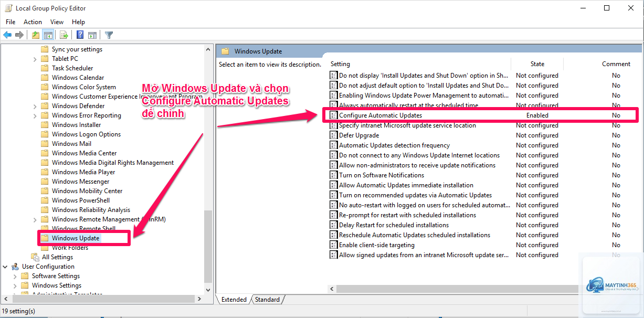The width and height of the screenshot is (644, 318).
Task: Open the Action menu
Action: pyautogui.click(x=33, y=22)
